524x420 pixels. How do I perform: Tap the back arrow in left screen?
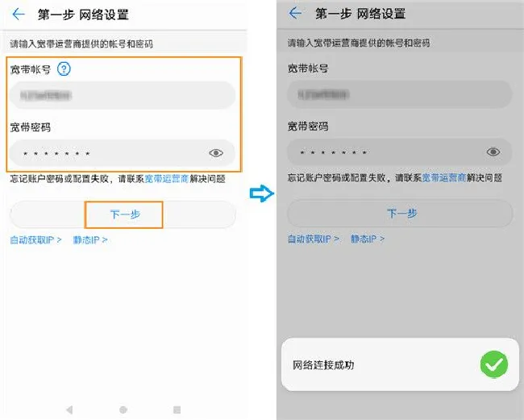(19, 14)
